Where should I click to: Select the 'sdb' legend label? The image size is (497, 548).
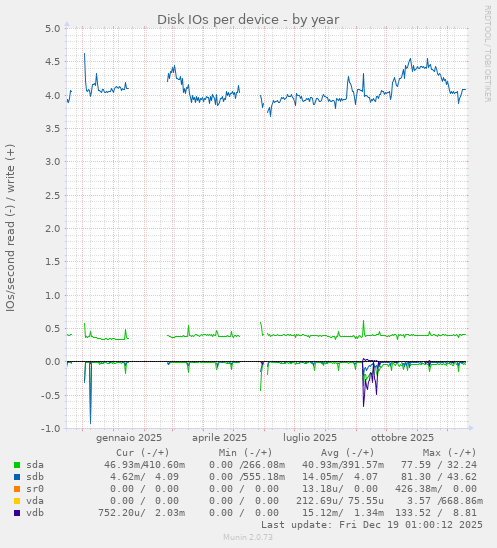coord(35,477)
